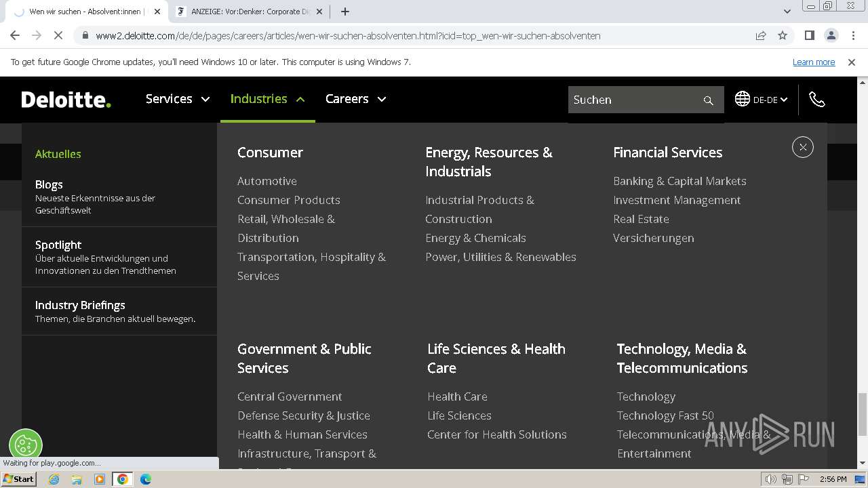Open Financial Services heading

[x=667, y=152]
